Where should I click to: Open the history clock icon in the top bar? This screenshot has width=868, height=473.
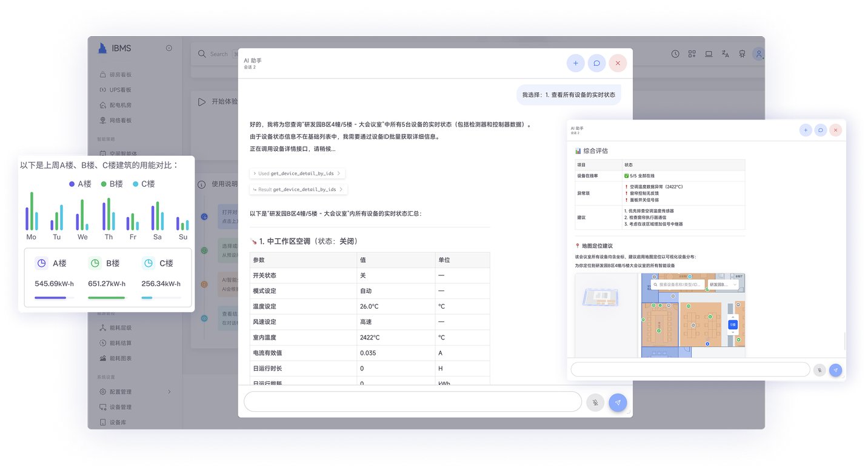[x=675, y=54]
